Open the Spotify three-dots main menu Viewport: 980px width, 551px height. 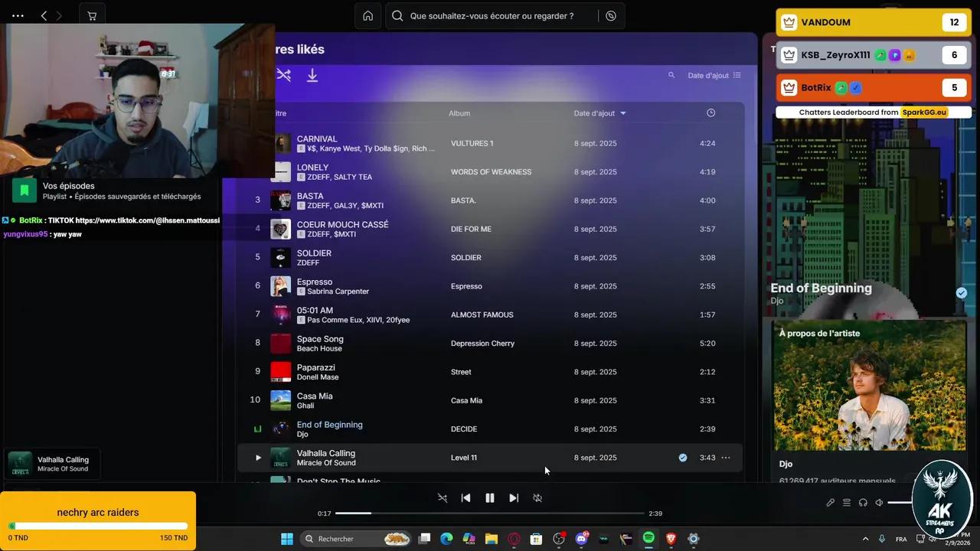tap(18, 15)
